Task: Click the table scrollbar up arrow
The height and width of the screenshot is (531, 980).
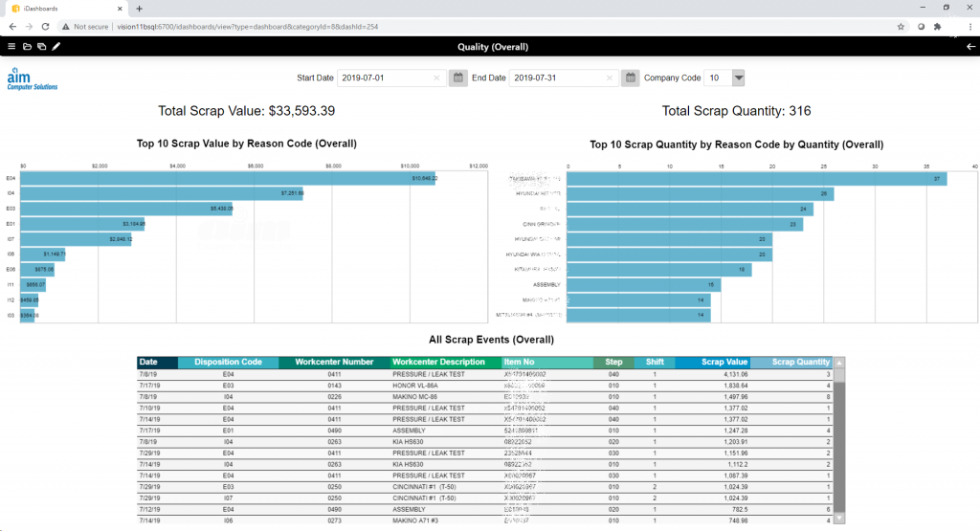Action: (839, 363)
